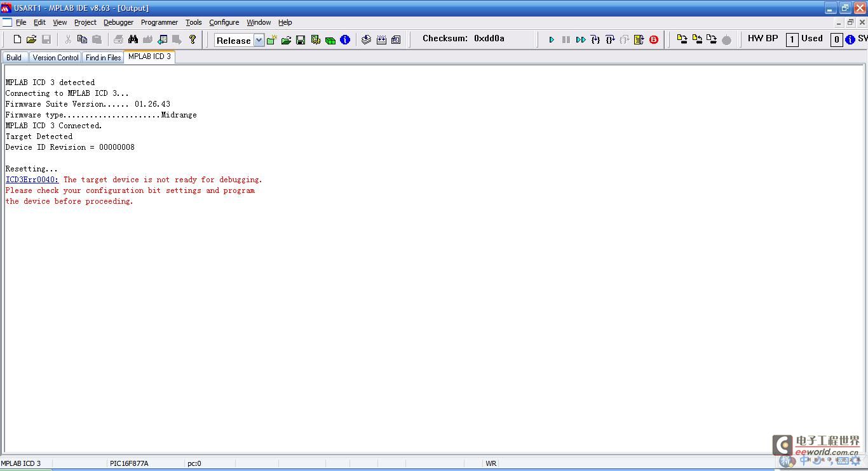The height and width of the screenshot is (471, 868).
Task: Click the Verify target device icon
Action: tap(712, 39)
